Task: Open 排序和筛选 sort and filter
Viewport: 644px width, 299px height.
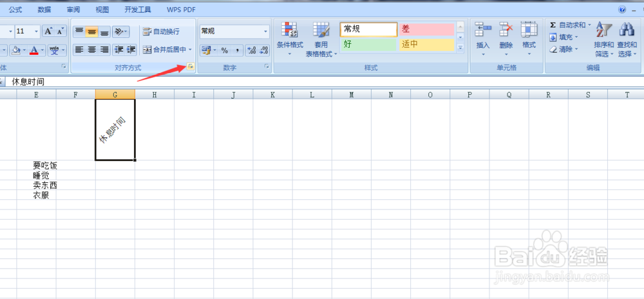Action: tap(604, 39)
